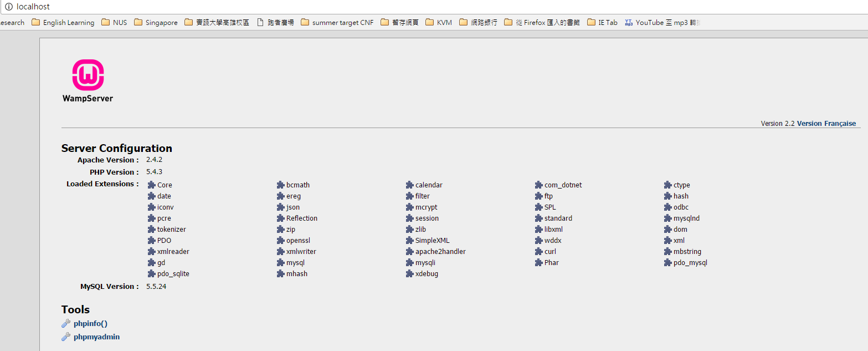Click the puzzle icon next to Core
The image size is (868, 351).
click(152, 185)
